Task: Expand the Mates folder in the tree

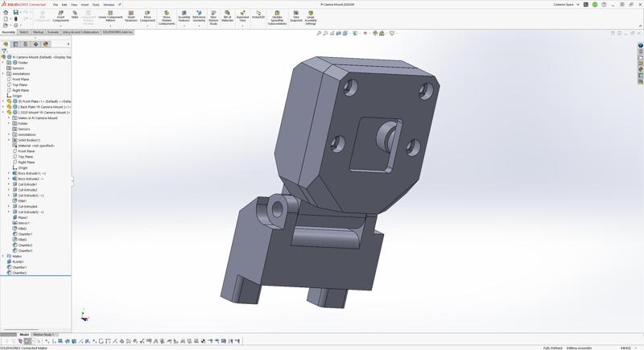Action: click(3, 256)
